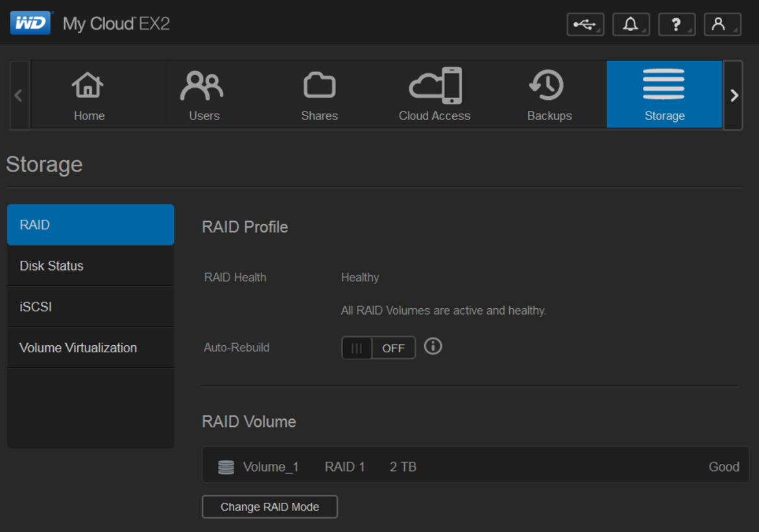Click the 'All RAID Volumes are active' message
The height and width of the screenshot is (532, 759).
[443, 310]
